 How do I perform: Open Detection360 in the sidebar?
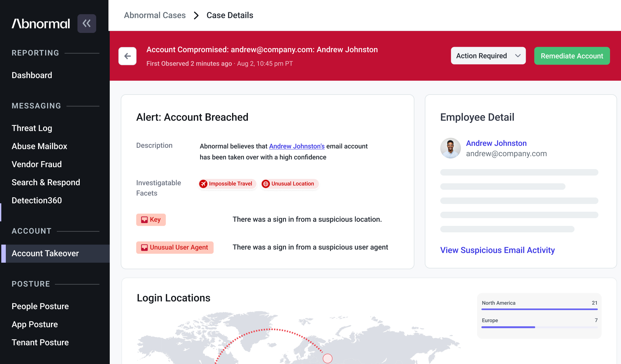coord(37,200)
